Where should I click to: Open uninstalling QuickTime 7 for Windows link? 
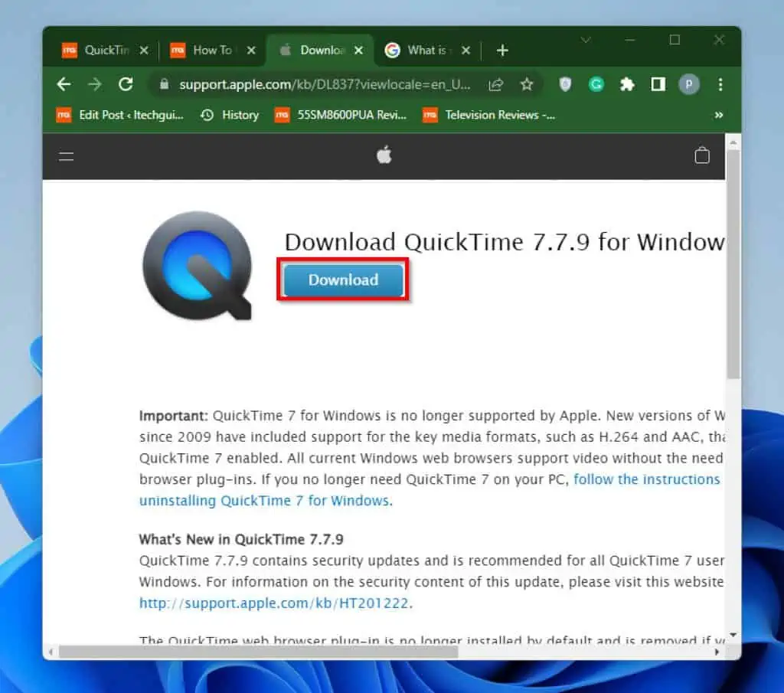(266, 501)
